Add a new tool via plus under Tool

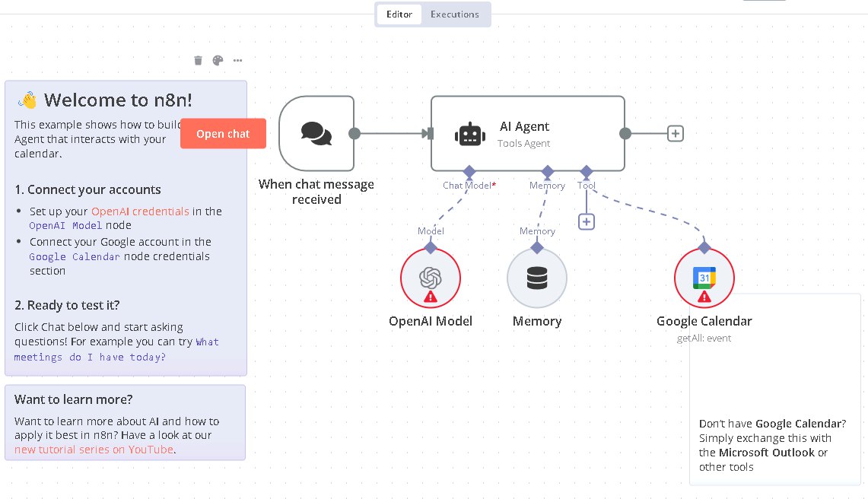[587, 222]
